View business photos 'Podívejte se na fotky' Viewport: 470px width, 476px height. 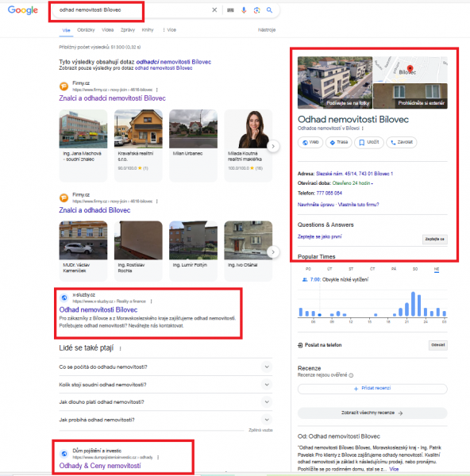[335, 83]
